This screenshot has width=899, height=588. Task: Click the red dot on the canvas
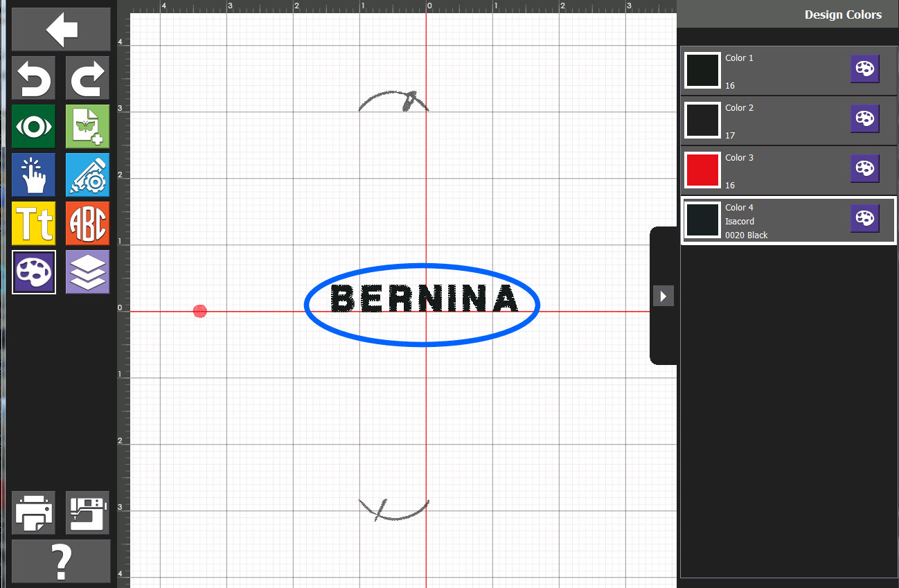click(199, 311)
